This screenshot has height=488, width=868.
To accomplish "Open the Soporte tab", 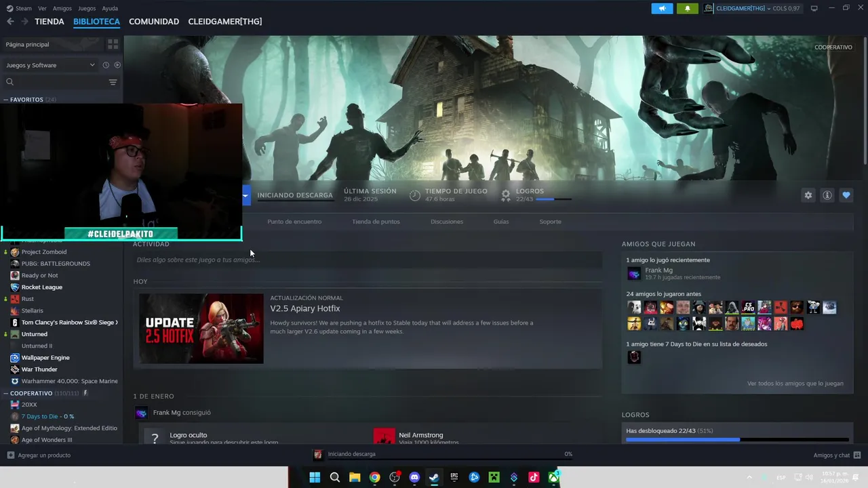I will pos(550,222).
